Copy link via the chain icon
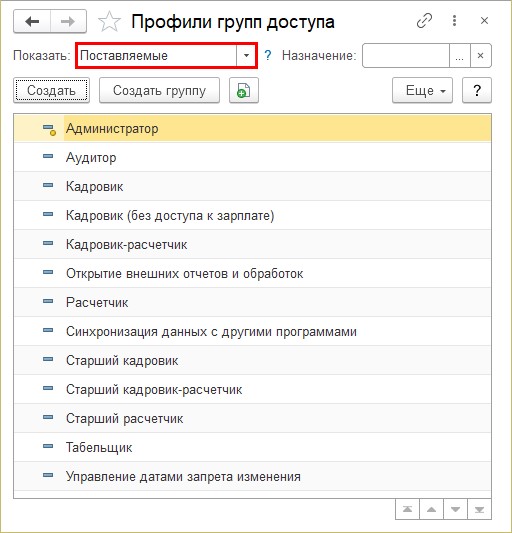Screen dimensions: 512x533 point(424,21)
